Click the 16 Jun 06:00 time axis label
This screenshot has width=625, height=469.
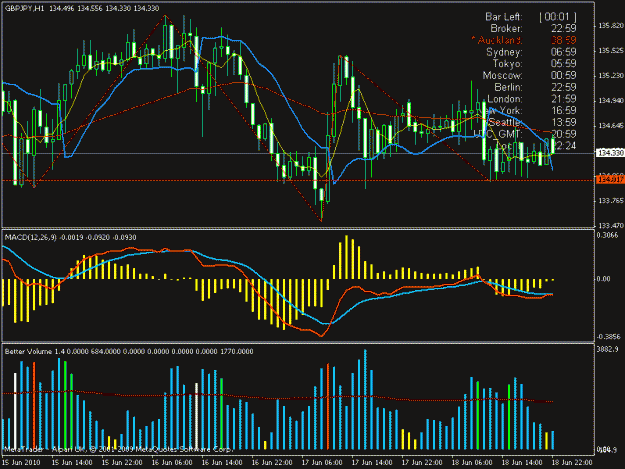(x=172, y=463)
